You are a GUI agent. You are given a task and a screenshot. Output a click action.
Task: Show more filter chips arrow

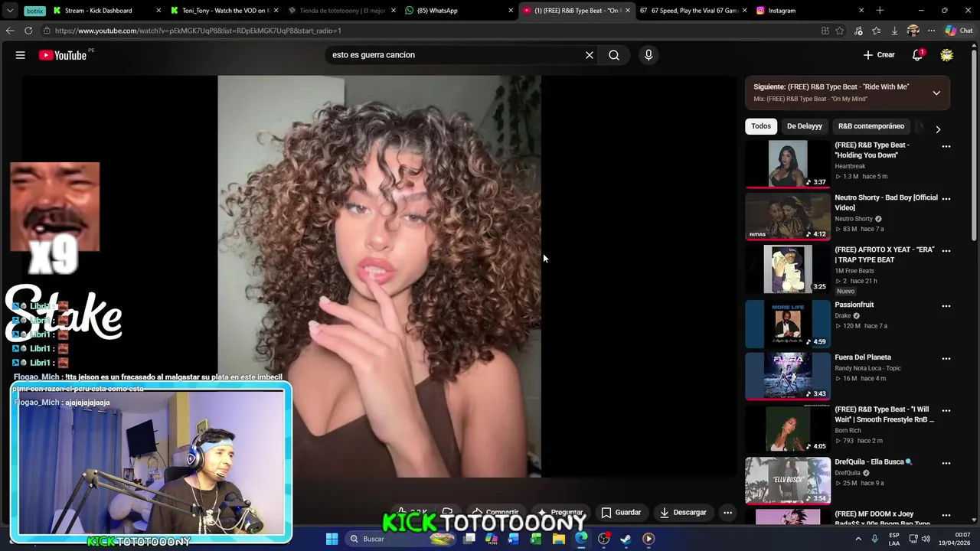point(938,129)
